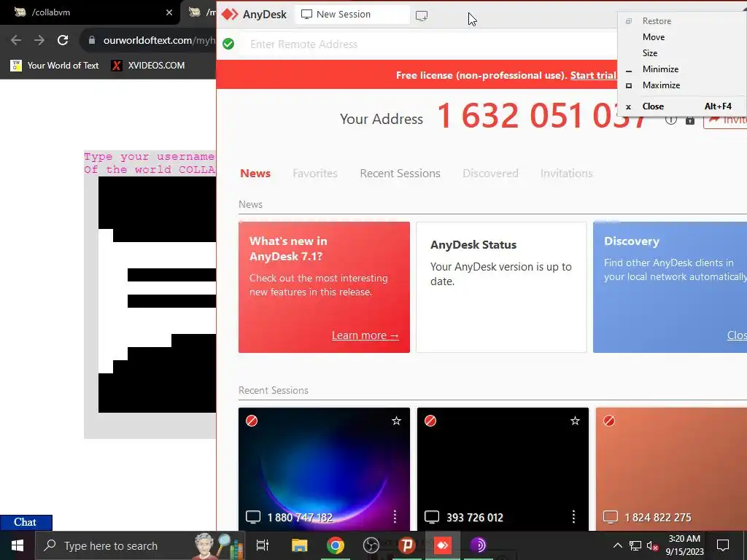Go back in Chrome browser

tap(16, 40)
